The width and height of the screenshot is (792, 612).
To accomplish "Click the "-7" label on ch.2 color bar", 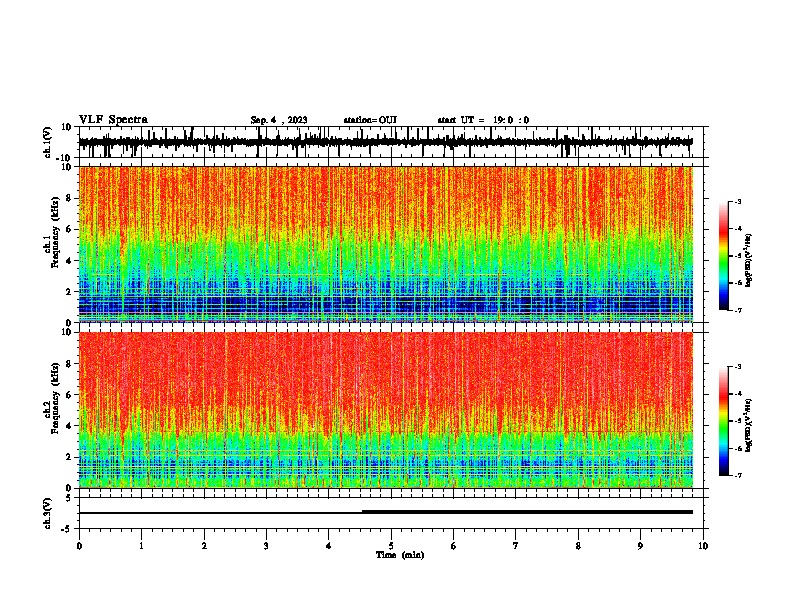I will point(737,475).
